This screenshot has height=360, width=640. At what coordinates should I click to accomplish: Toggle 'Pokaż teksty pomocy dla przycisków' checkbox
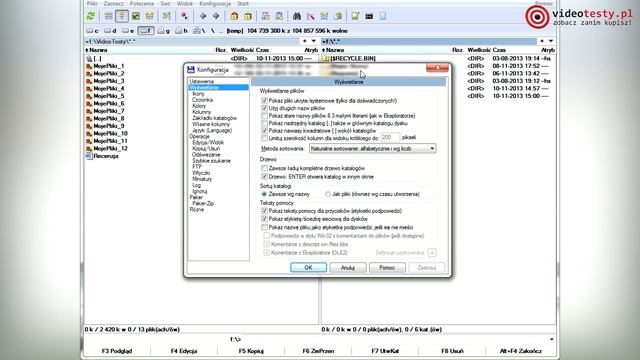[264, 211]
